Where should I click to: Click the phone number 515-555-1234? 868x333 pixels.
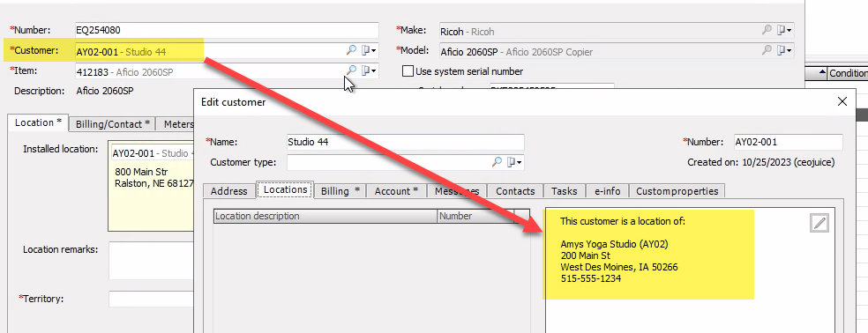(x=591, y=278)
